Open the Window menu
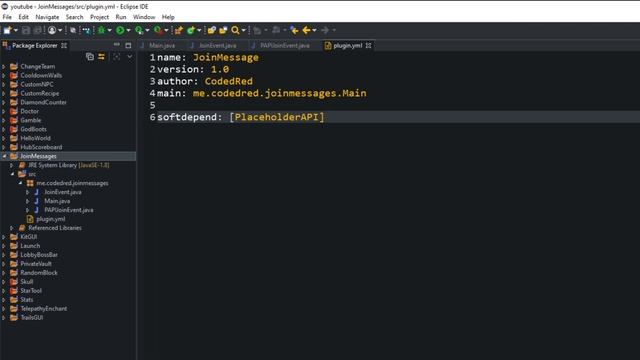 pos(144,17)
